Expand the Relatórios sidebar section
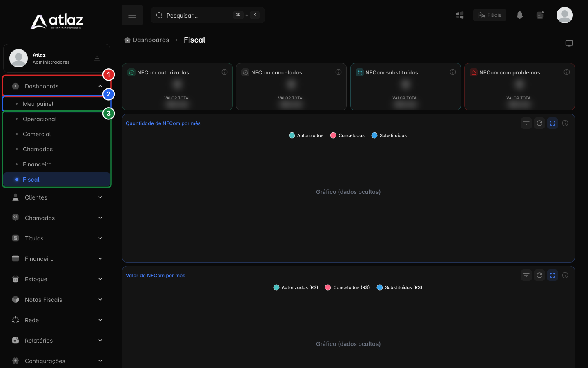This screenshot has height=368, width=588. tap(57, 341)
